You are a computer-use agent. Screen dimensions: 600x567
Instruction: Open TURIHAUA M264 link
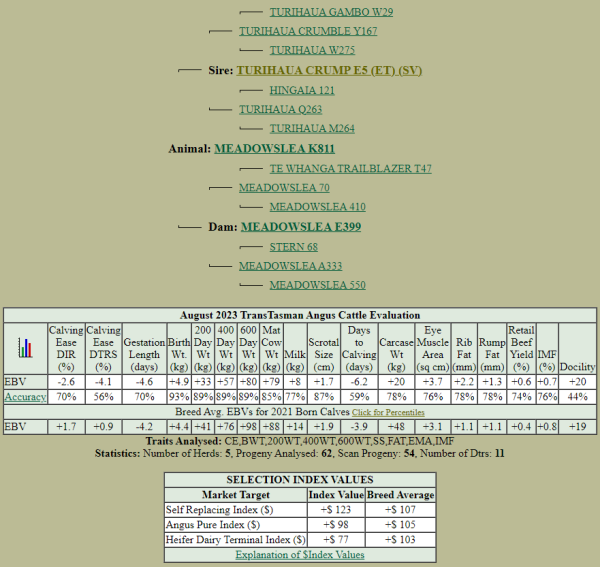coord(312,129)
